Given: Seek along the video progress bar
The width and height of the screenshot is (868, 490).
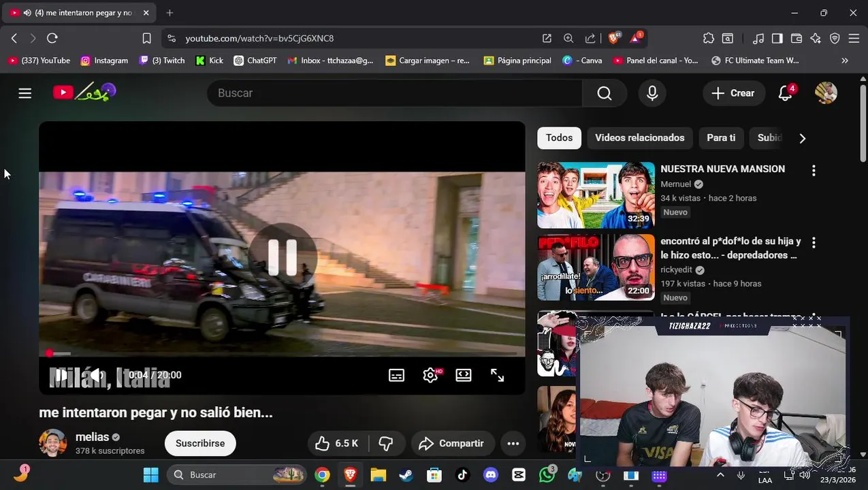Looking at the screenshot, I should [x=282, y=353].
